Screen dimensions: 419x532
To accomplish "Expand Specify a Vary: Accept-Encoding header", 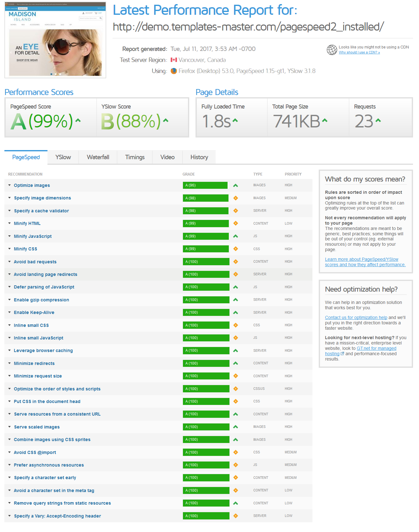I will pyautogui.click(x=9, y=516).
